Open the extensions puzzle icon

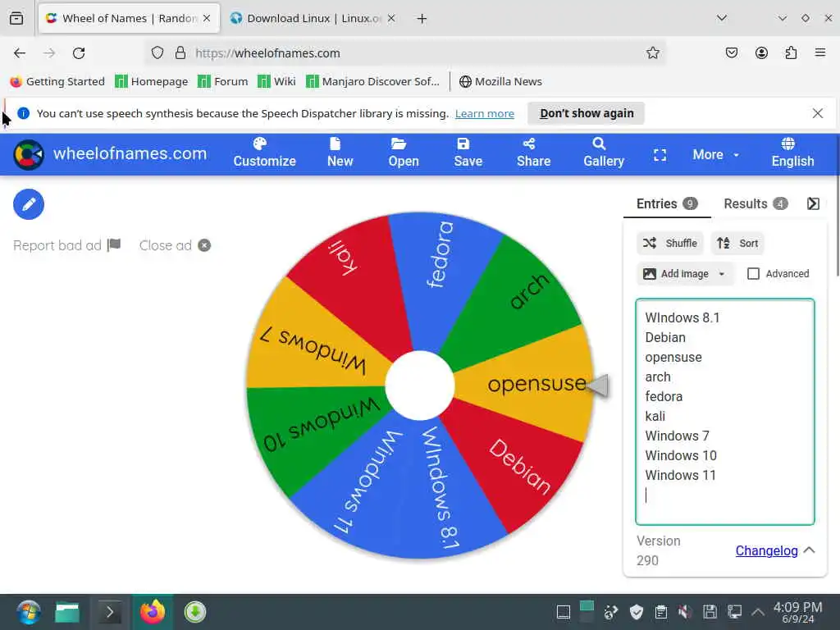click(x=791, y=52)
